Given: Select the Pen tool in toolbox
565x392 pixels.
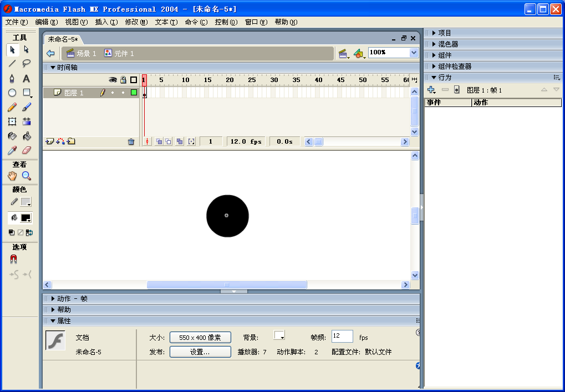Looking at the screenshot, I should pyautogui.click(x=12, y=78).
